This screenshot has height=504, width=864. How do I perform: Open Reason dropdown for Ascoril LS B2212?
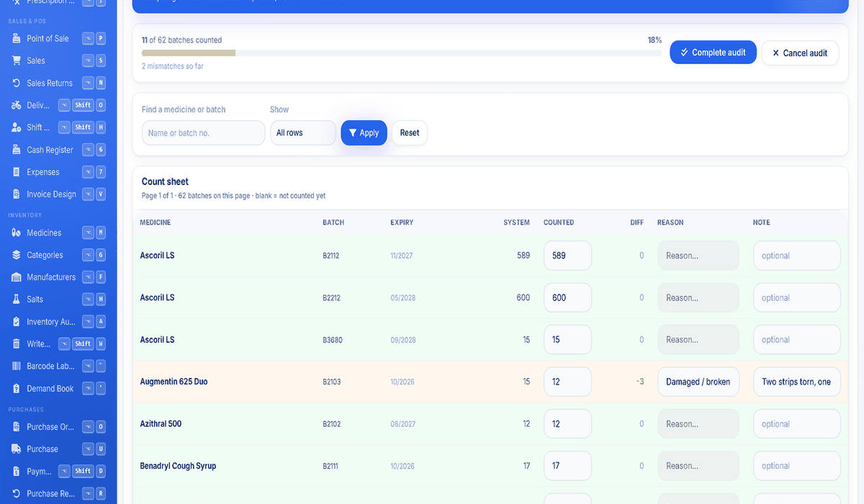click(x=698, y=297)
